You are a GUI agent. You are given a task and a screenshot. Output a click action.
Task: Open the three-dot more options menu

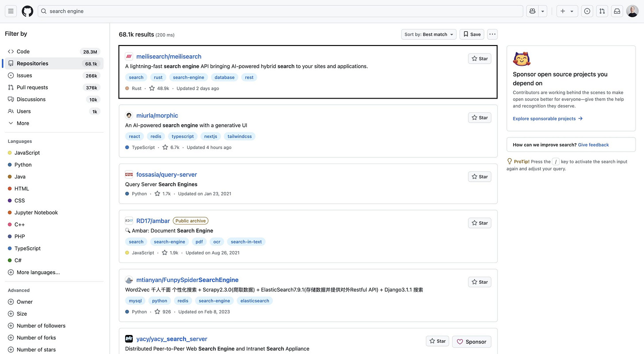click(492, 34)
